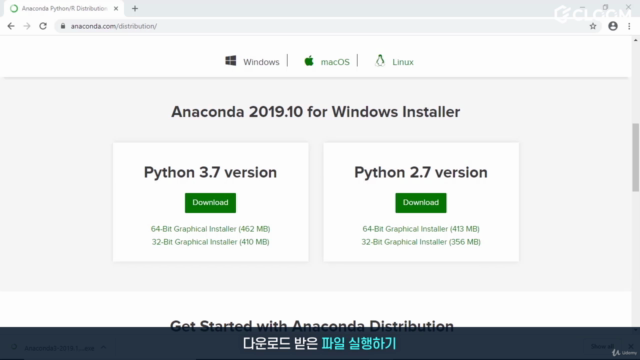This screenshot has height=360, width=640.
Task: Open the Chrome profile avatar icon
Action: coord(613,26)
